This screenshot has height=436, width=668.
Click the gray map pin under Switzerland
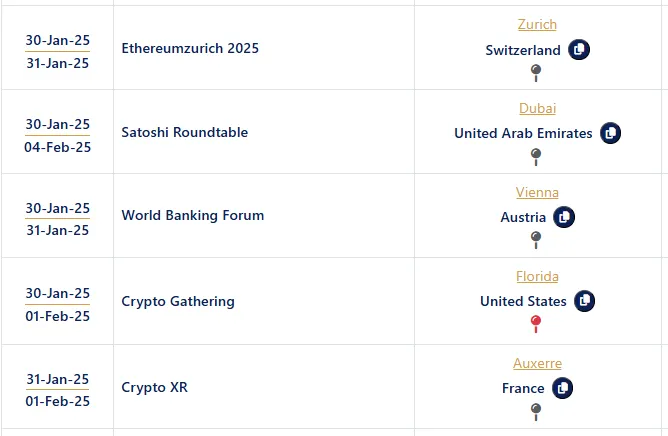[536, 71]
